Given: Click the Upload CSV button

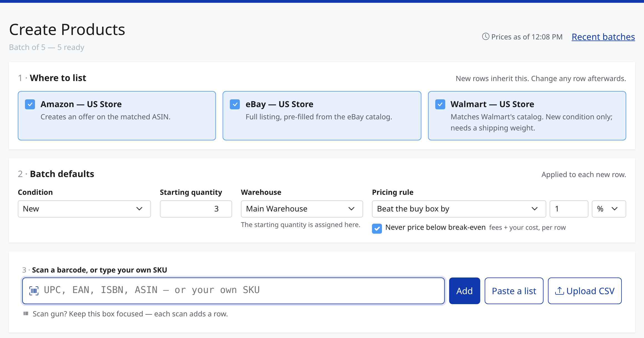Looking at the screenshot, I should pos(585,291).
